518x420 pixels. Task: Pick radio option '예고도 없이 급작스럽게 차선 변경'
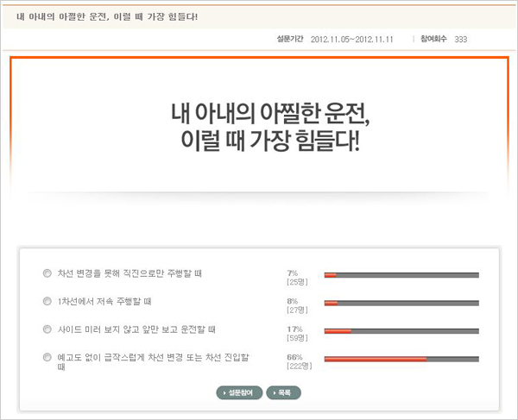(x=47, y=357)
